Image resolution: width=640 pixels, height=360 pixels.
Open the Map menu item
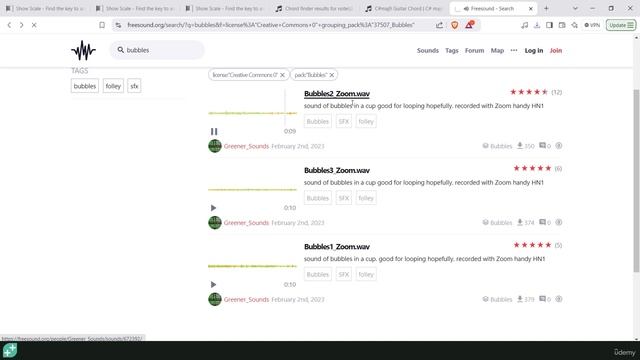pos(497,51)
